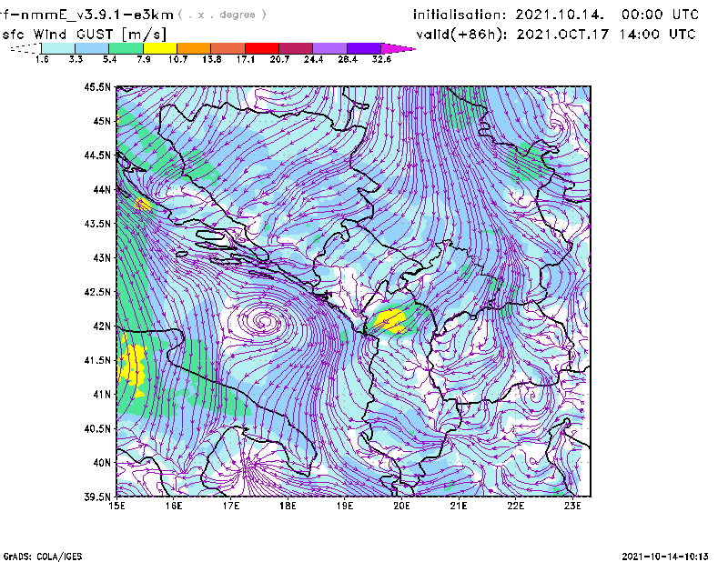Click the 43.5N latitude label
This screenshot has height=562, width=728.
pos(98,224)
